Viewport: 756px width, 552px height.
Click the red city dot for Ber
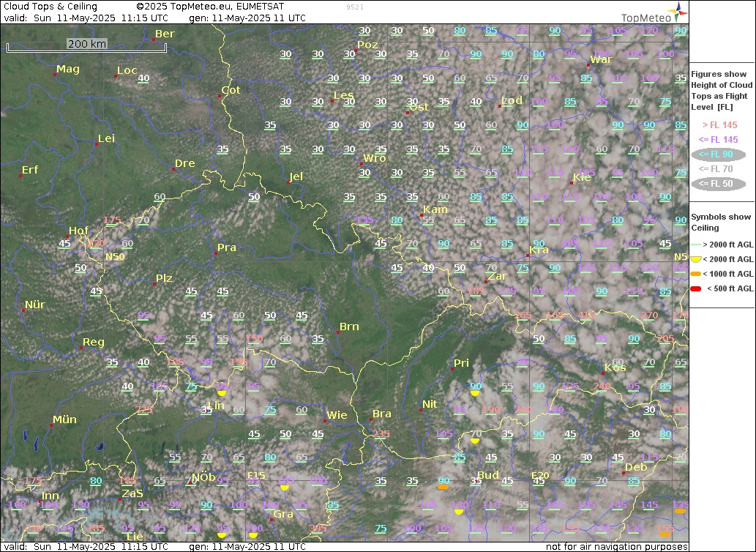[x=153, y=39]
